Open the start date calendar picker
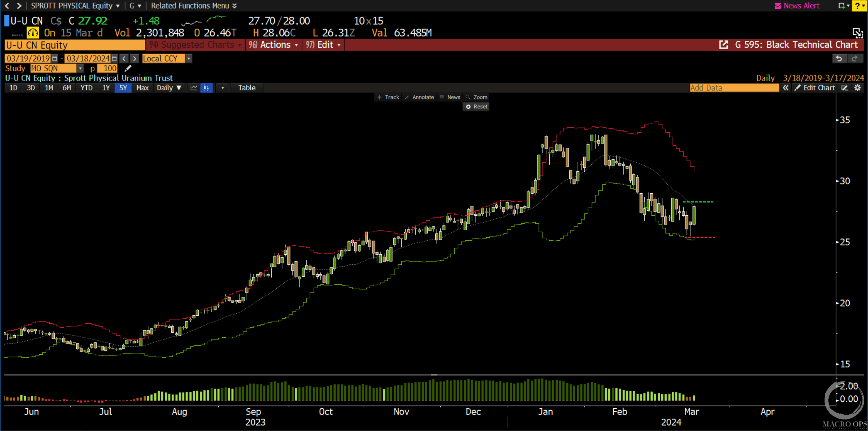The height and width of the screenshot is (431, 868). point(55,58)
